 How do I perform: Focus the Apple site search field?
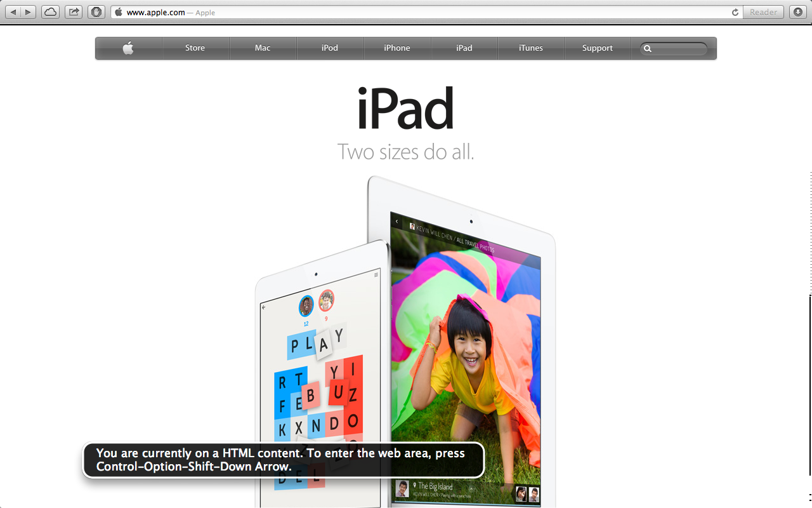[674, 48]
